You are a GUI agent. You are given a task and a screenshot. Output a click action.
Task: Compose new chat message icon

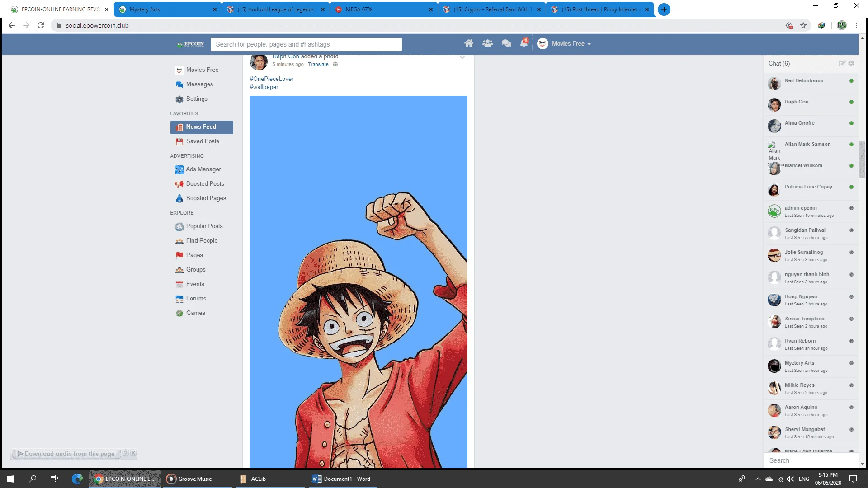coord(842,64)
